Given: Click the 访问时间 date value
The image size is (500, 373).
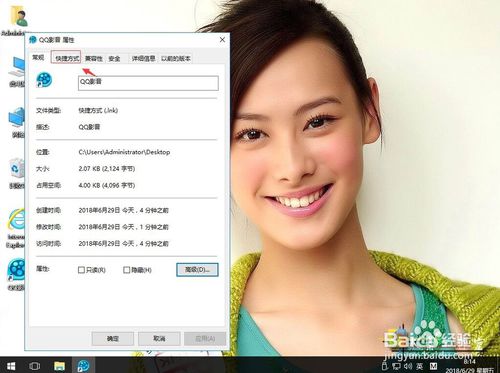Looking at the screenshot, I should 123,244.
